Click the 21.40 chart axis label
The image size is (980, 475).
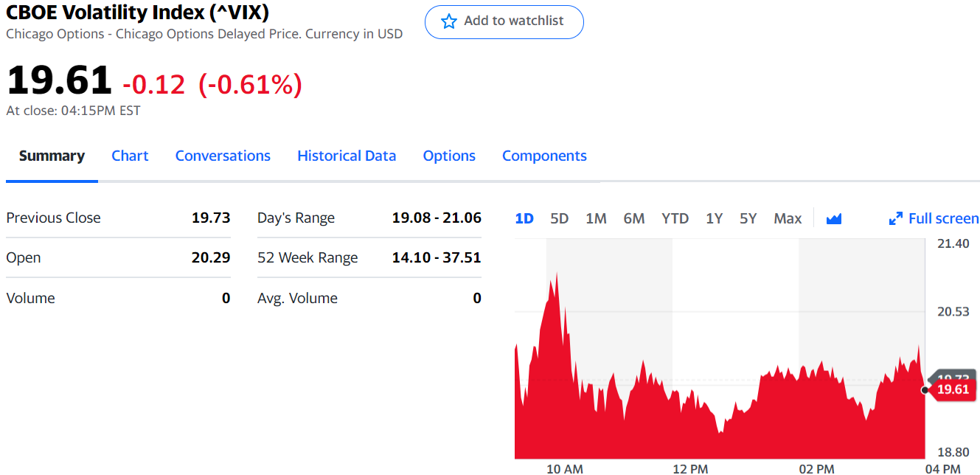click(953, 243)
